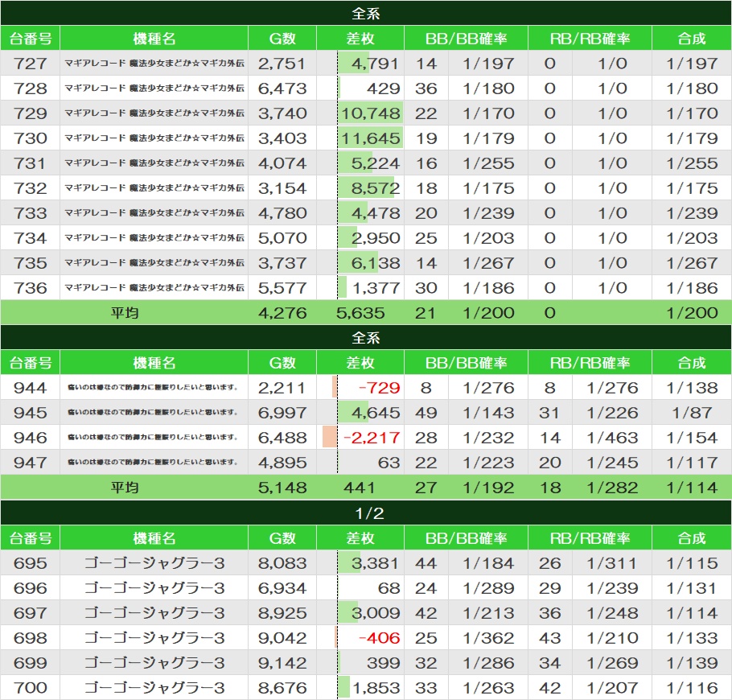Screen dimensions: 732x700
Task: Select the マギアレコード machine name in row 736
Action: [x=154, y=288]
